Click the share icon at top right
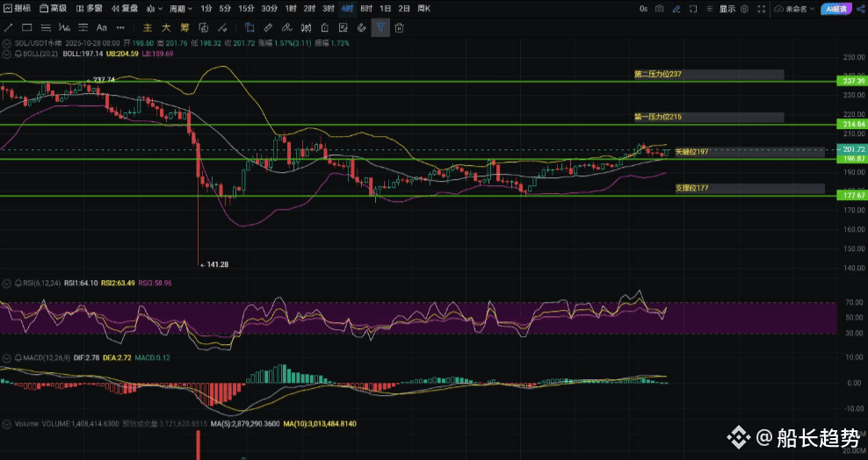Viewport: 868px width, 460px height. [860, 9]
